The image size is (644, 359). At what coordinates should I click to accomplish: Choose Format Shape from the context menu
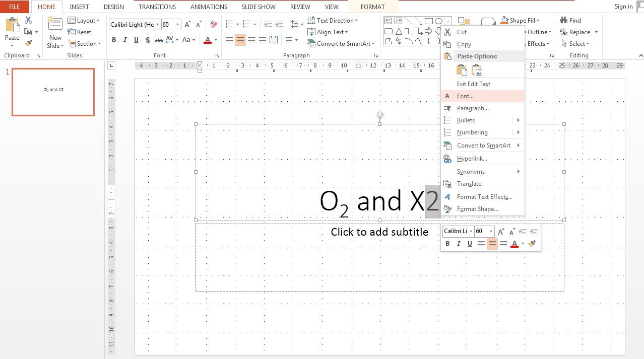(x=477, y=208)
